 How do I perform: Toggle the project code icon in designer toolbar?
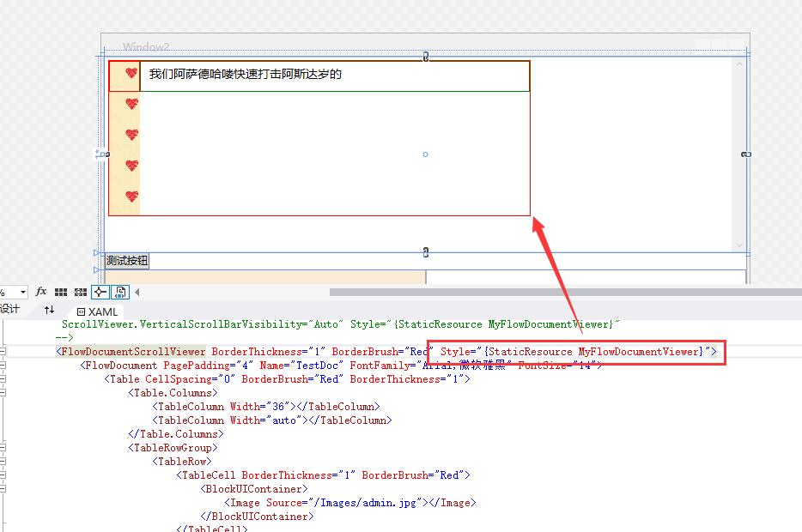click(x=120, y=292)
